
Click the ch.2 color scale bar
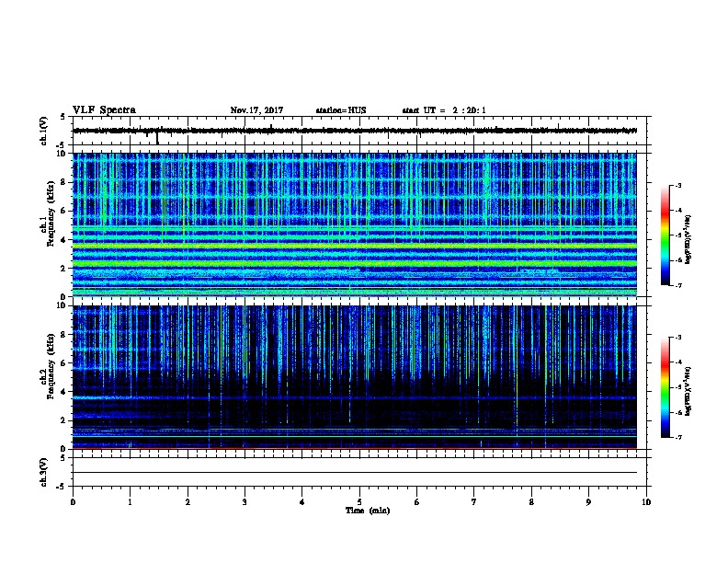tap(665, 387)
